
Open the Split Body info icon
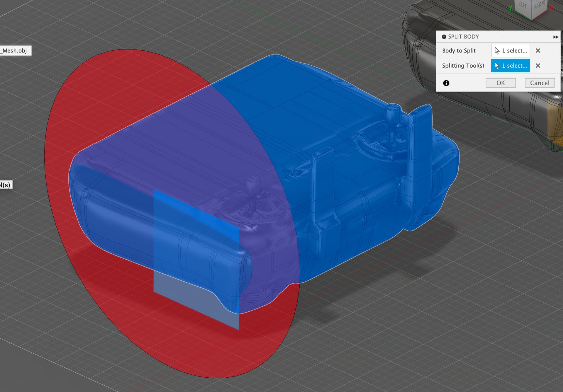(x=446, y=83)
